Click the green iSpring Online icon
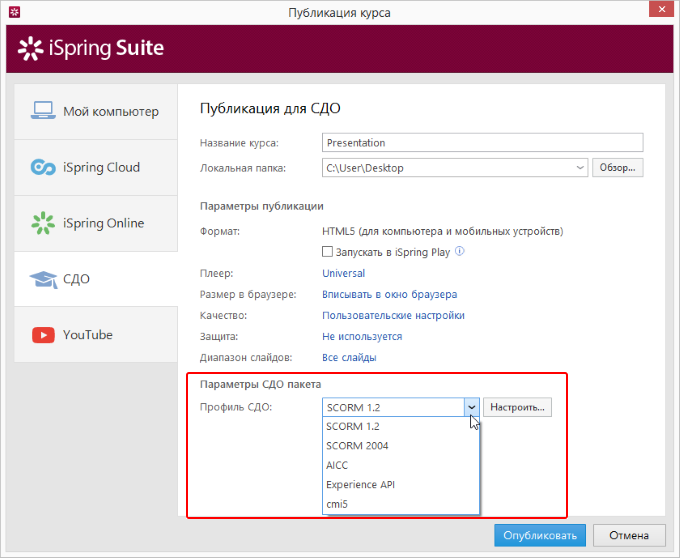This screenshot has width=680, height=558. point(43,223)
